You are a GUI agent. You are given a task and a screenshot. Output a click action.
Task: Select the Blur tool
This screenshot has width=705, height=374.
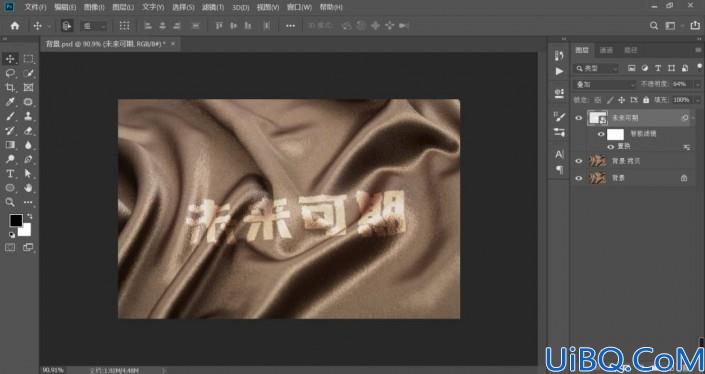(28, 145)
